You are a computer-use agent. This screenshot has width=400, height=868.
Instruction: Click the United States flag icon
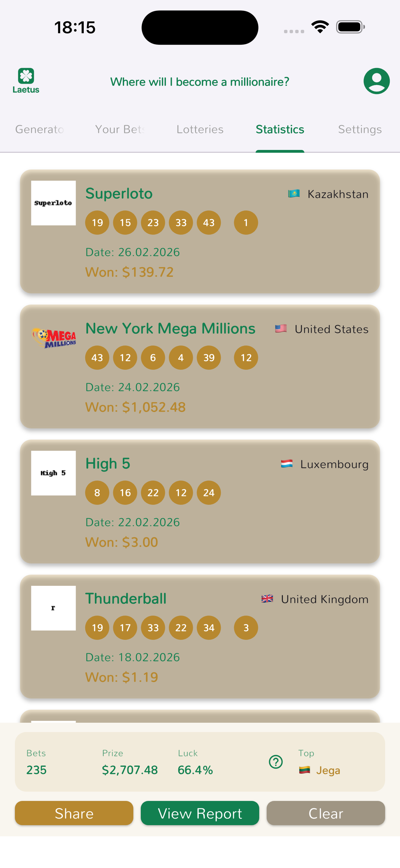281,328
